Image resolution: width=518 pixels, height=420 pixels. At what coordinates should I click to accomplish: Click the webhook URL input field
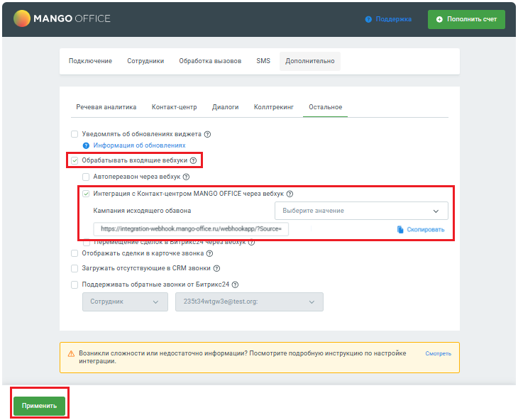(x=191, y=229)
